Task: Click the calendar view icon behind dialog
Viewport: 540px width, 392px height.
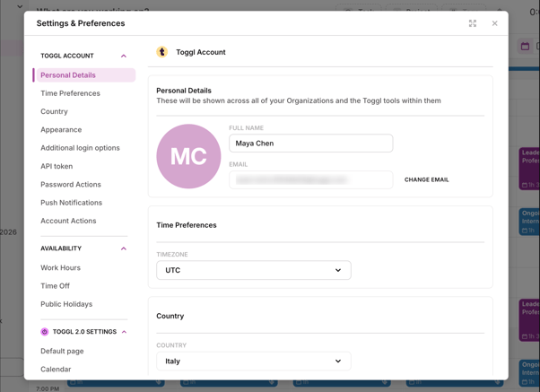Action: (x=525, y=46)
